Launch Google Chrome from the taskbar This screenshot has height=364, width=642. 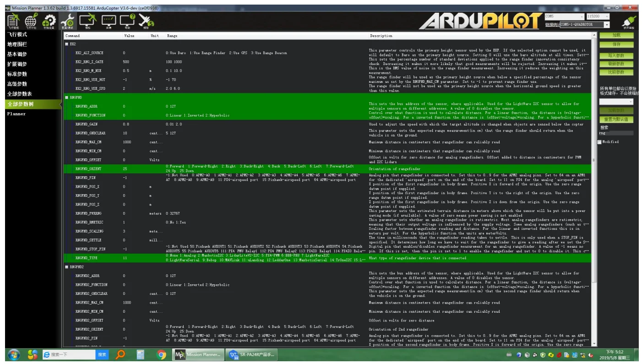pos(161,354)
